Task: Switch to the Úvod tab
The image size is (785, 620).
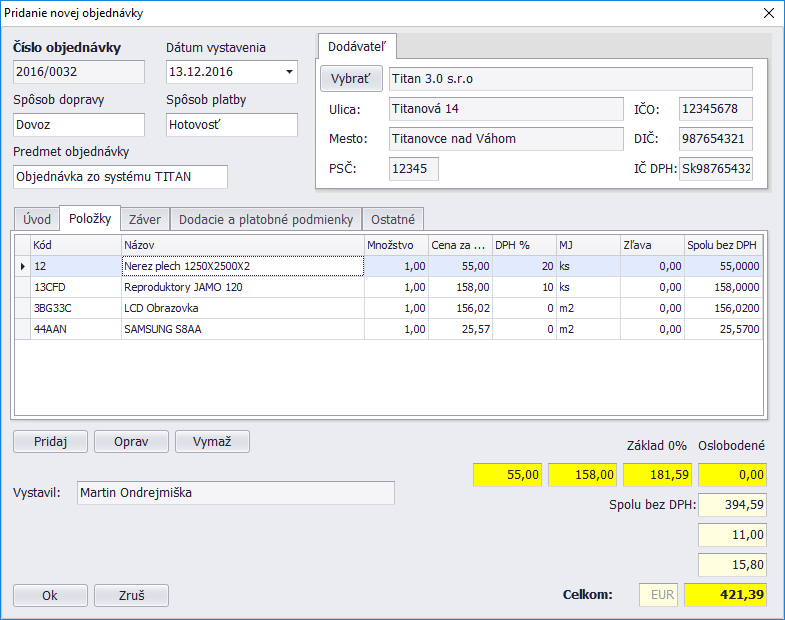Action: pos(37,219)
